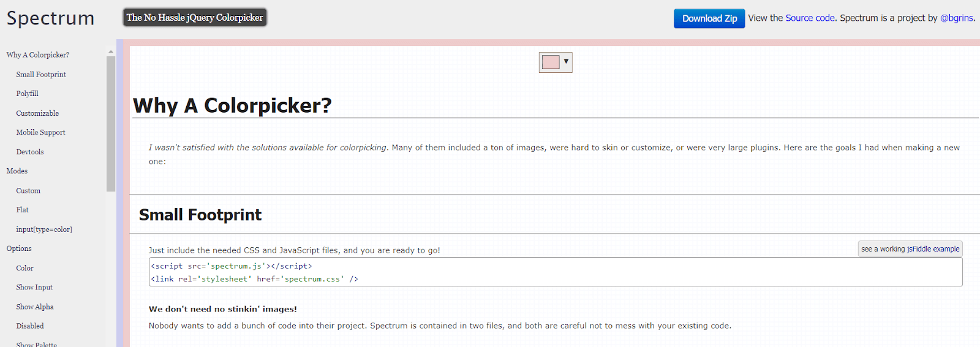Go to Why A Colorpicker? sidebar item
This screenshot has width=980, height=347.
(38, 55)
